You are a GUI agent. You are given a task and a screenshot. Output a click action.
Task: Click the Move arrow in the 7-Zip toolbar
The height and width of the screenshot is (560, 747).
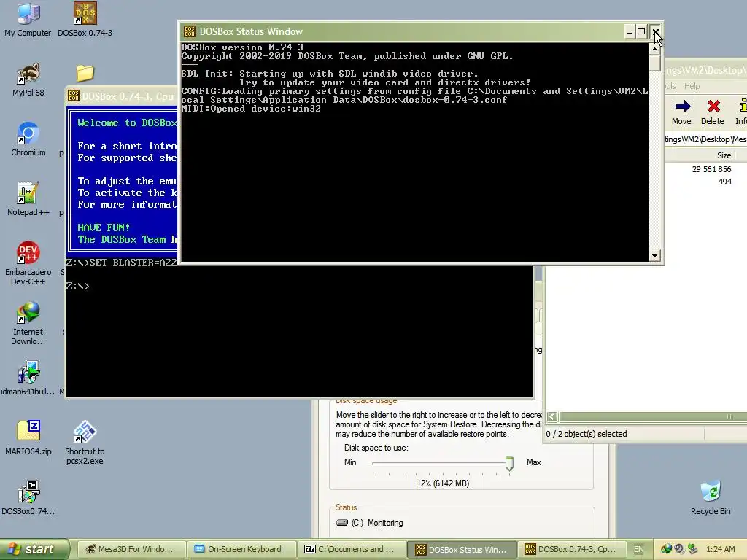(682, 112)
